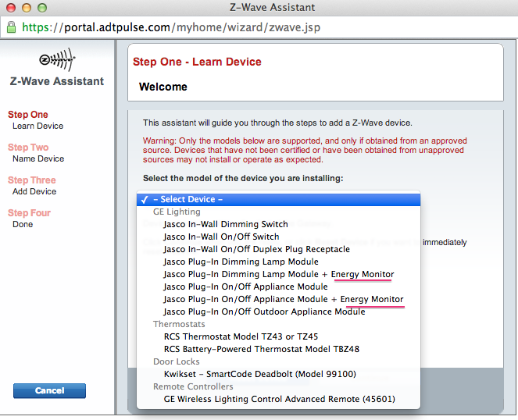
Task: Click the Cancel button
Action: point(49,390)
